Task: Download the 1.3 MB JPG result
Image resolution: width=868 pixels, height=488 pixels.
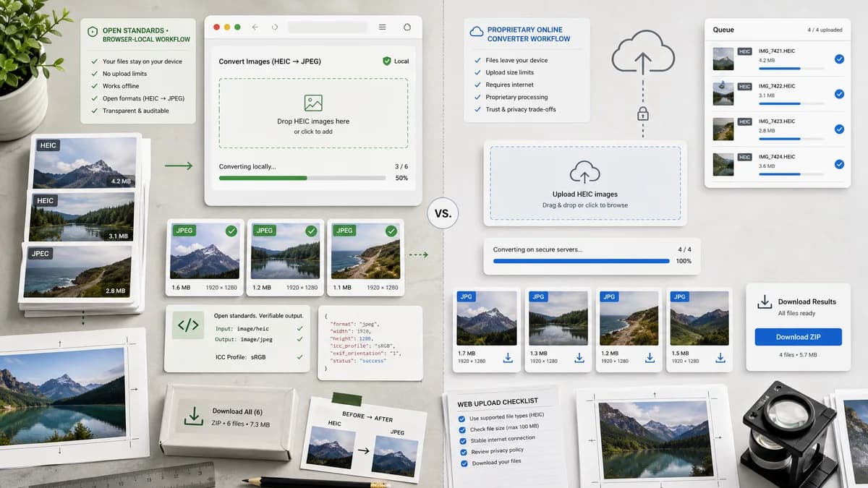Action: pyautogui.click(x=579, y=357)
